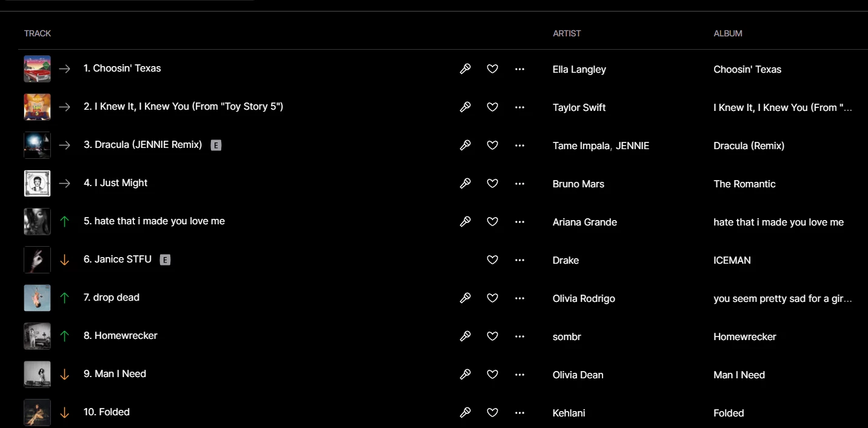The height and width of the screenshot is (428, 868).
Task: Click lyrics microphone icon for drop dead
Action: (465, 298)
